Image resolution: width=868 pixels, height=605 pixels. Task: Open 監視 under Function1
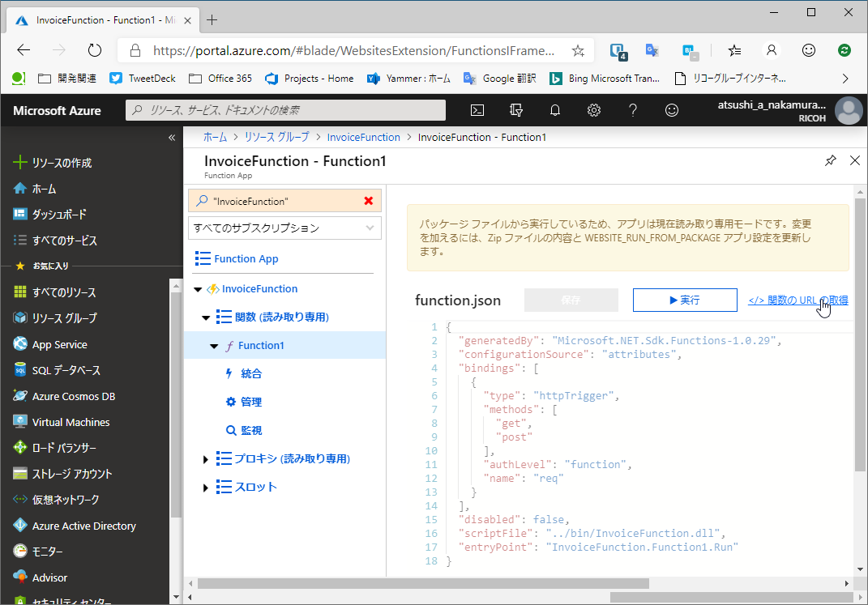tap(250, 430)
